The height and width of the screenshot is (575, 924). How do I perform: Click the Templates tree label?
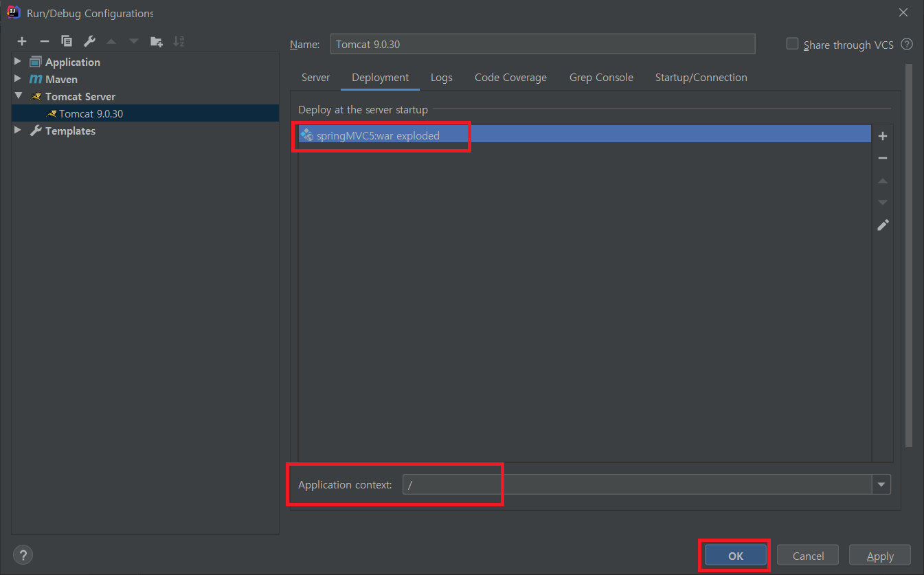tap(70, 131)
